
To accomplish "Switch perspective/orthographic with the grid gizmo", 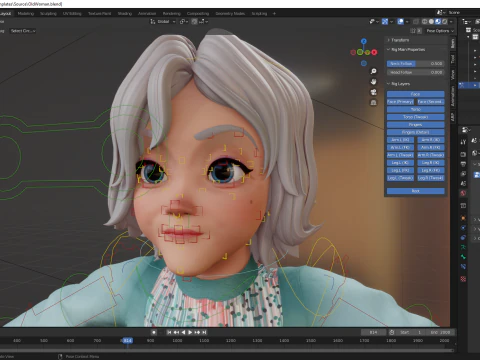I will coord(373,103).
